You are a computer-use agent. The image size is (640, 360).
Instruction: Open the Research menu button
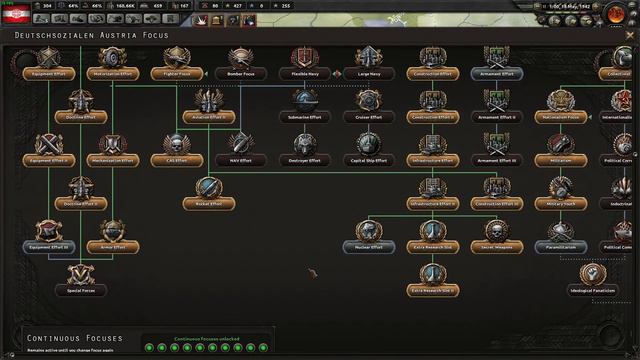point(60,19)
